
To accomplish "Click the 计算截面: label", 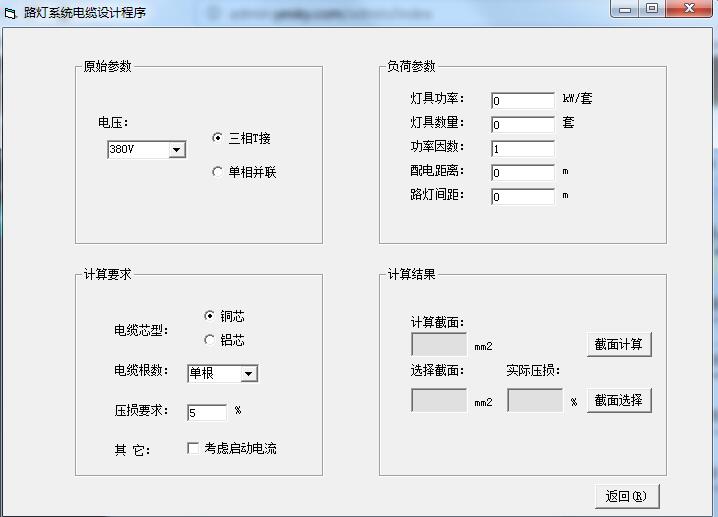I will tap(437, 322).
